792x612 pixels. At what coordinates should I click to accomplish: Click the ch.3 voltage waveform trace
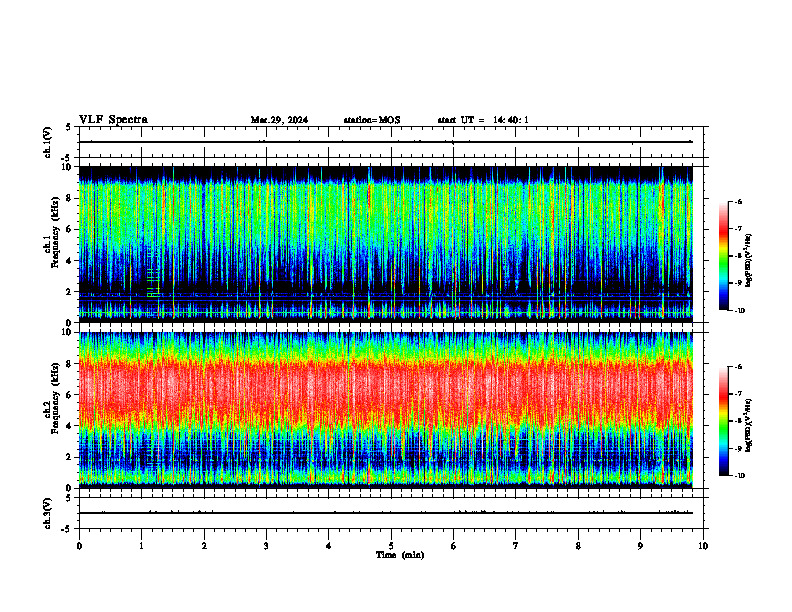coord(385,513)
